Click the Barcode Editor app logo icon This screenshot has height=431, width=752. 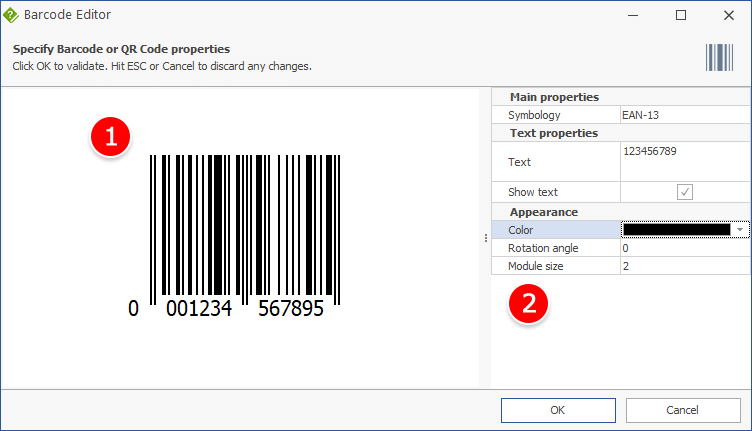(x=11, y=15)
